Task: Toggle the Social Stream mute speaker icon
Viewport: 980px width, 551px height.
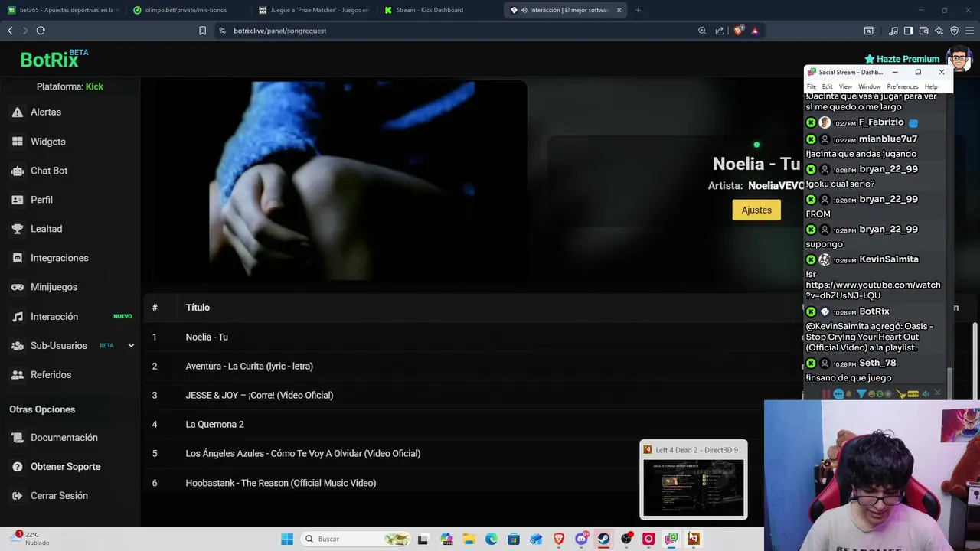Action: (x=926, y=393)
